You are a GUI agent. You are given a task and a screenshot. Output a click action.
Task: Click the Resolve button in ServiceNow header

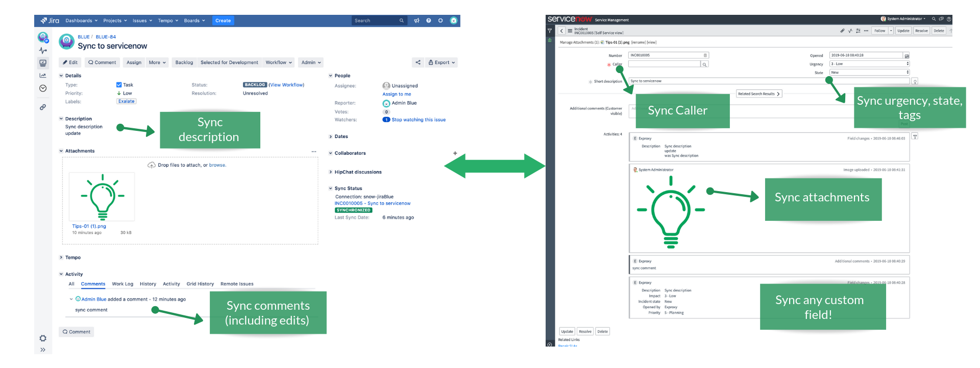921,31
